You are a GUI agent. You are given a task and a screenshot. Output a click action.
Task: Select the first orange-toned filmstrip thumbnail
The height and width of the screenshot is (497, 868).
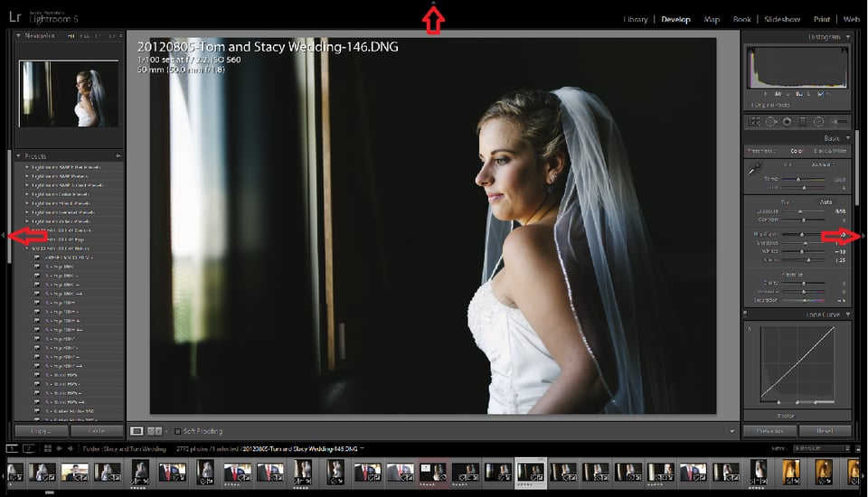tap(790, 472)
